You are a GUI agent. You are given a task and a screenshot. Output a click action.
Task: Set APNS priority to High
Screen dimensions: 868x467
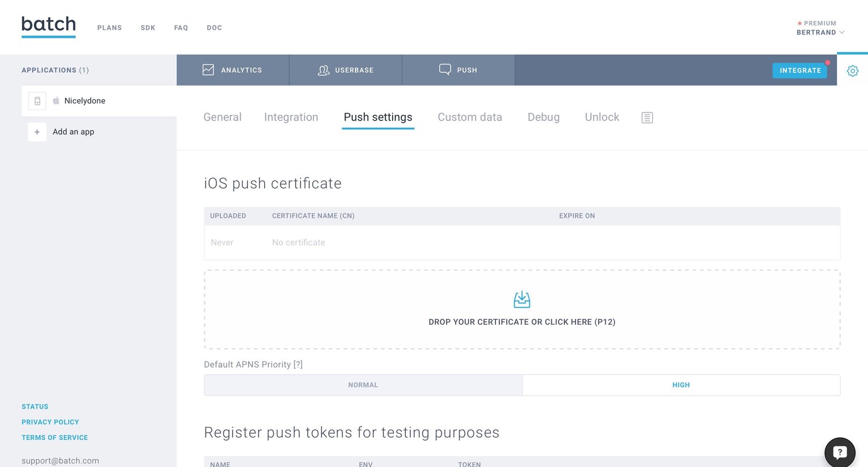pyautogui.click(x=681, y=385)
